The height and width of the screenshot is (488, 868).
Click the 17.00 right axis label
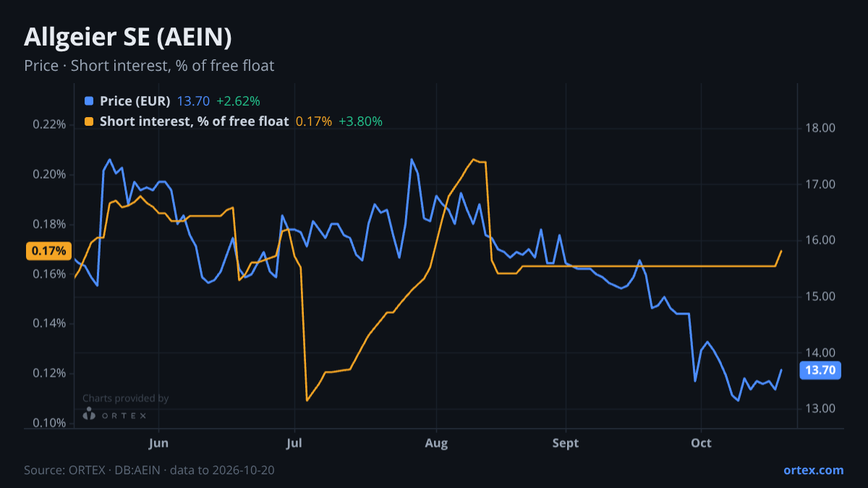[x=820, y=184]
